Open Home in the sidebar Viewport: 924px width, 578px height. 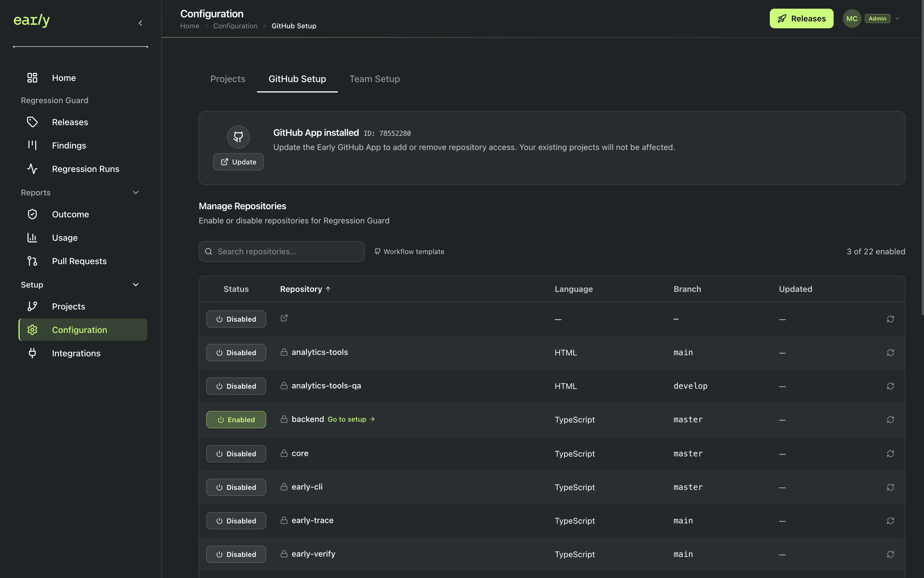(83, 78)
